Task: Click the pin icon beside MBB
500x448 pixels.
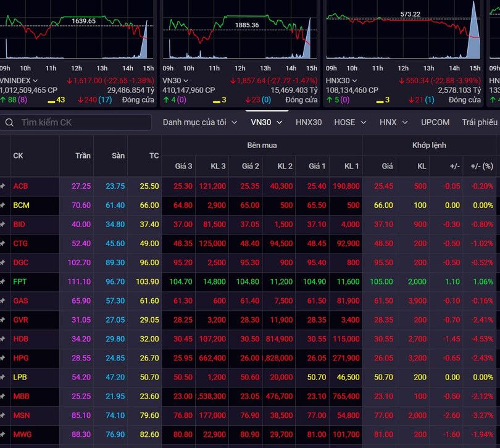Action: click(x=3, y=396)
